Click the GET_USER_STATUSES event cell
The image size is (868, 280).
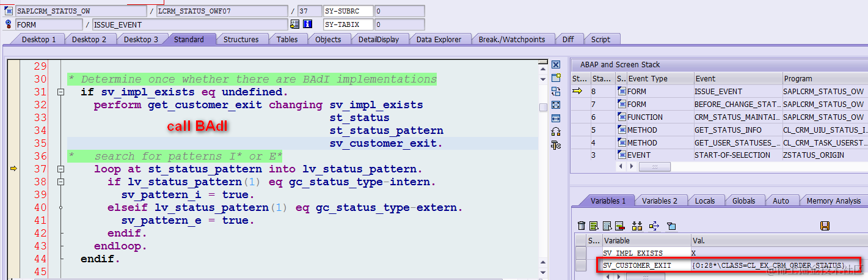738,142
